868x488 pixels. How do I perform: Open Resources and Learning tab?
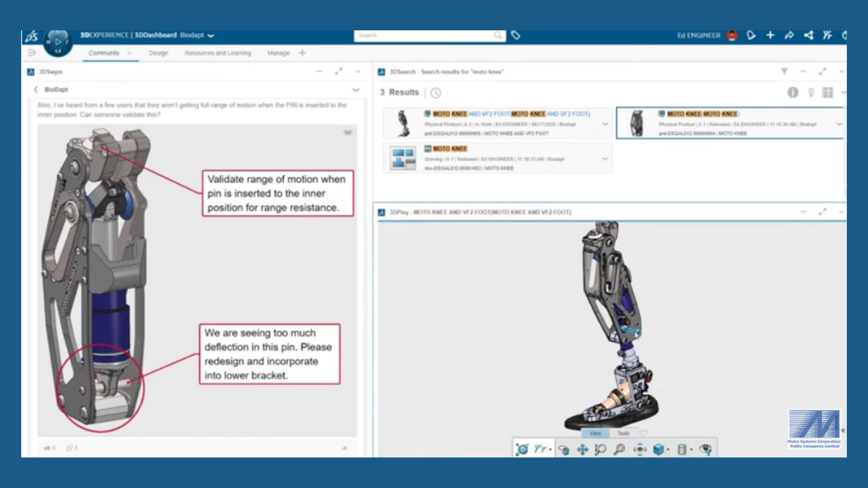[218, 53]
